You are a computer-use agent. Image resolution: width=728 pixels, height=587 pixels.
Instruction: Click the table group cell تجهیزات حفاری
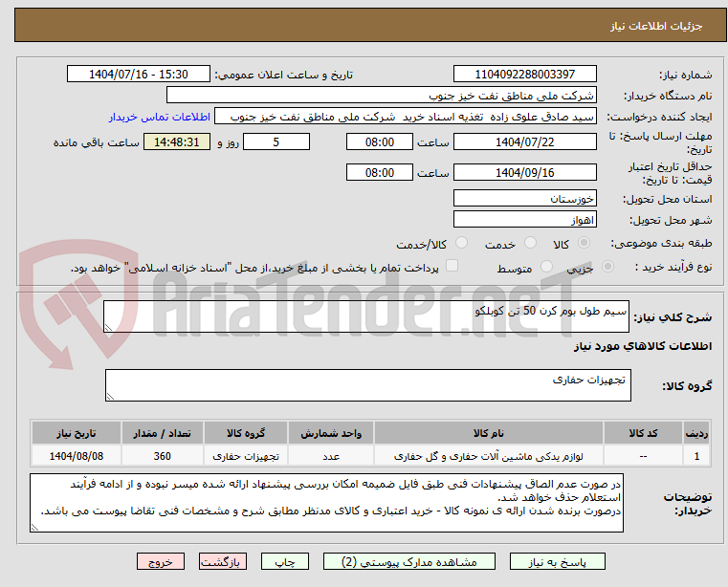(x=246, y=456)
